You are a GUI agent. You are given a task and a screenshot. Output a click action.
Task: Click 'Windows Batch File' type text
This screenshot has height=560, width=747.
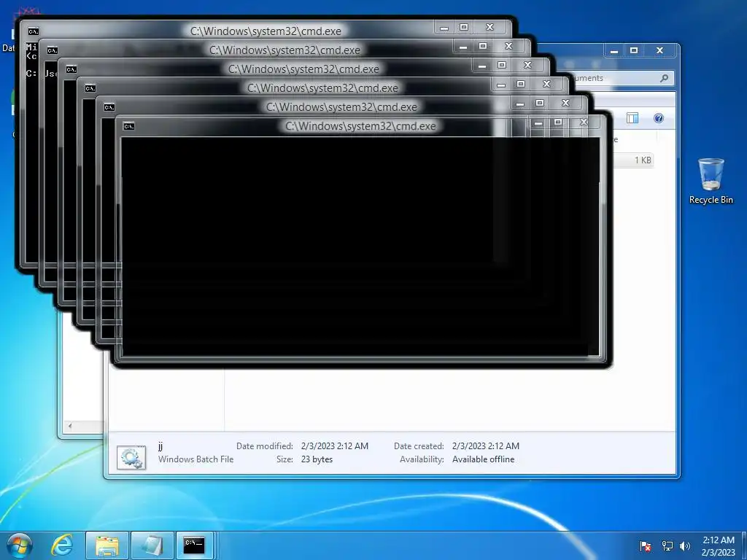click(x=196, y=459)
